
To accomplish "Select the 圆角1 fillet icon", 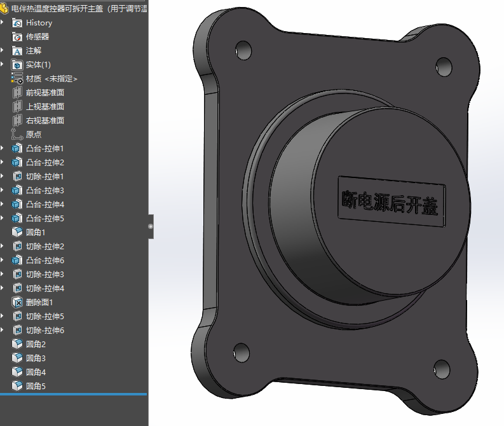I will (17, 232).
